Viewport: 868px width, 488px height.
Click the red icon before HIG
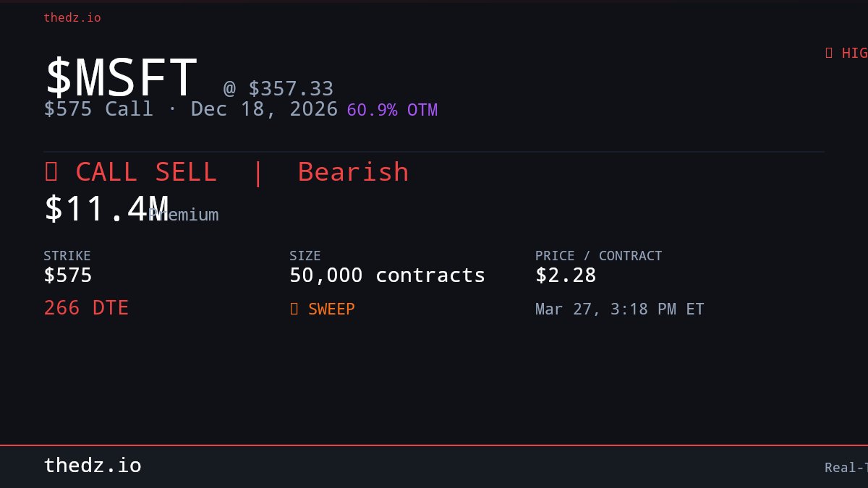829,53
